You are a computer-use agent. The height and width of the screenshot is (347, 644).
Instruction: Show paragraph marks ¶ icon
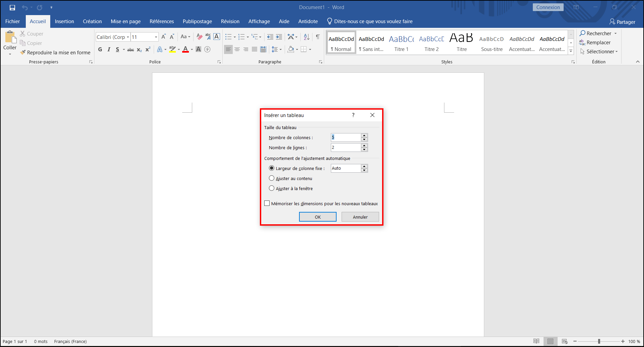pyautogui.click(x=318, y=37)
